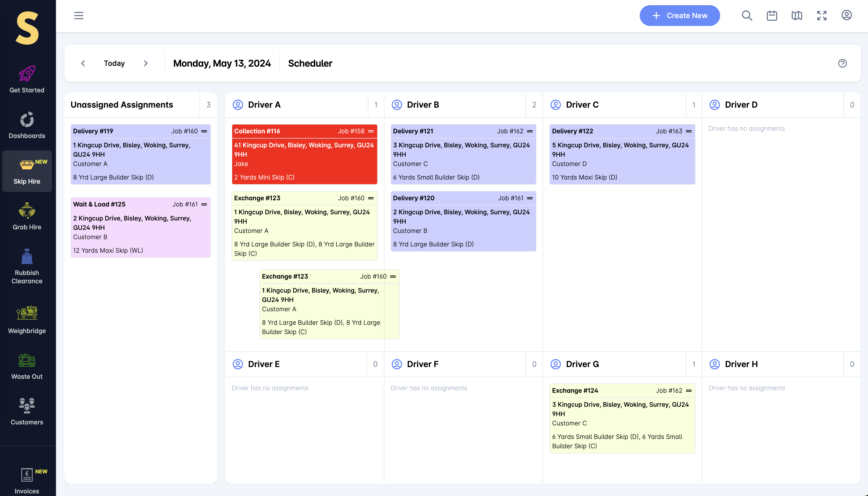Open Weighbridge in the sidebar
868x496 pixels.
[27, 320]
